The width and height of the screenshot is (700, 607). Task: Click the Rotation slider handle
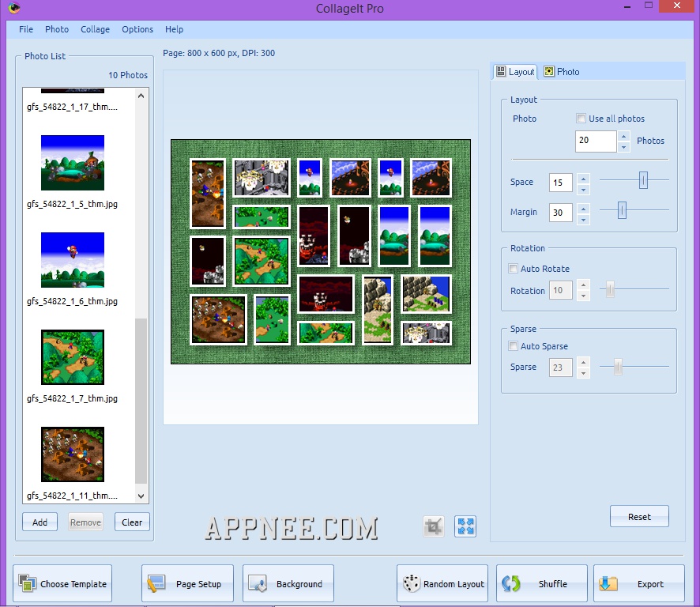point(610,289)
